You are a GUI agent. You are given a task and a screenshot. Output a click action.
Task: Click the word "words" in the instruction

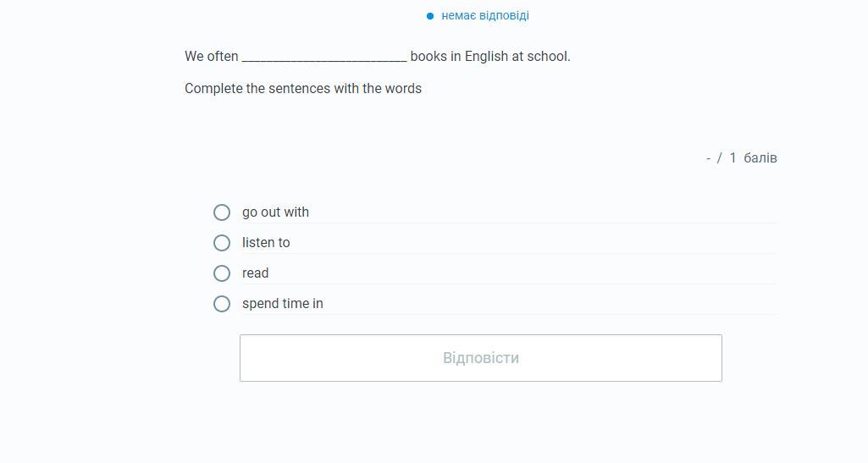(403, 89)
